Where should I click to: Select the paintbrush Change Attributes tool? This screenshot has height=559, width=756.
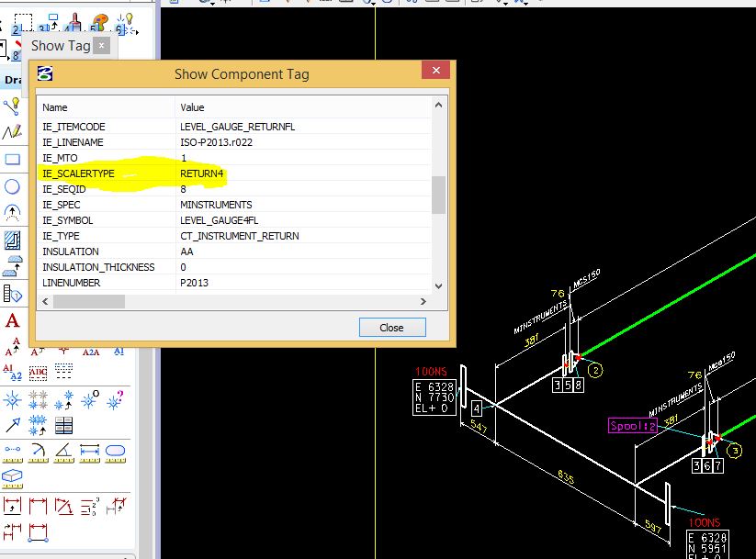73,24
